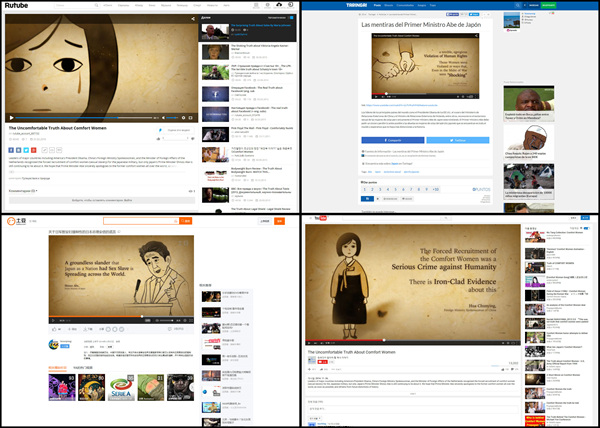Play the YouTube video with play button
The width and height of the screenshot is (600, 428).
click(x=310, y=342)
